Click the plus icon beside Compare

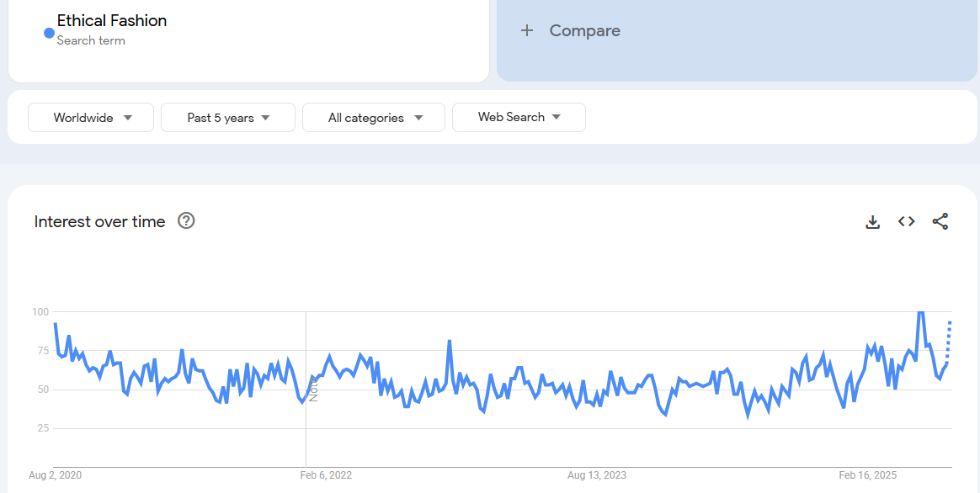point(527,31)
